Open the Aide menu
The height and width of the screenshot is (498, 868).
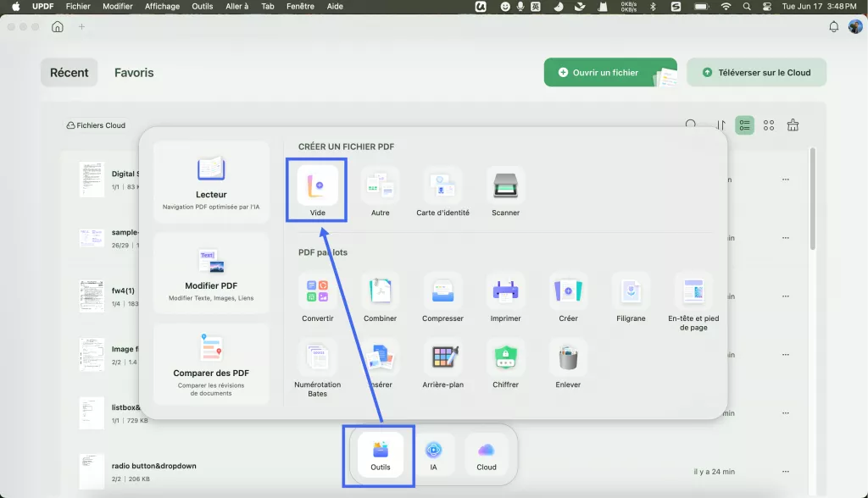[x=334, y=7]
